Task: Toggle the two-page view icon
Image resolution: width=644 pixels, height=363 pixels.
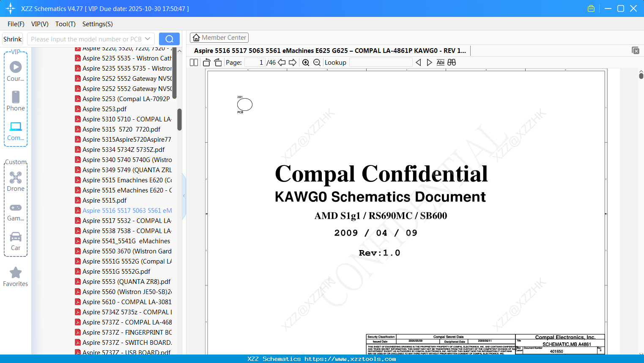Action: 194,63
